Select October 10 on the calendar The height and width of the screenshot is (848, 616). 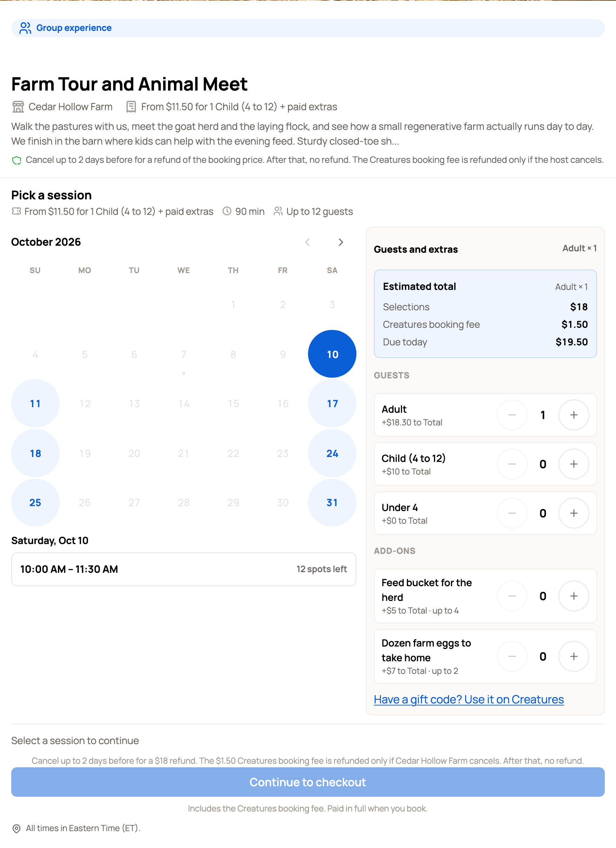coord(332,354)
